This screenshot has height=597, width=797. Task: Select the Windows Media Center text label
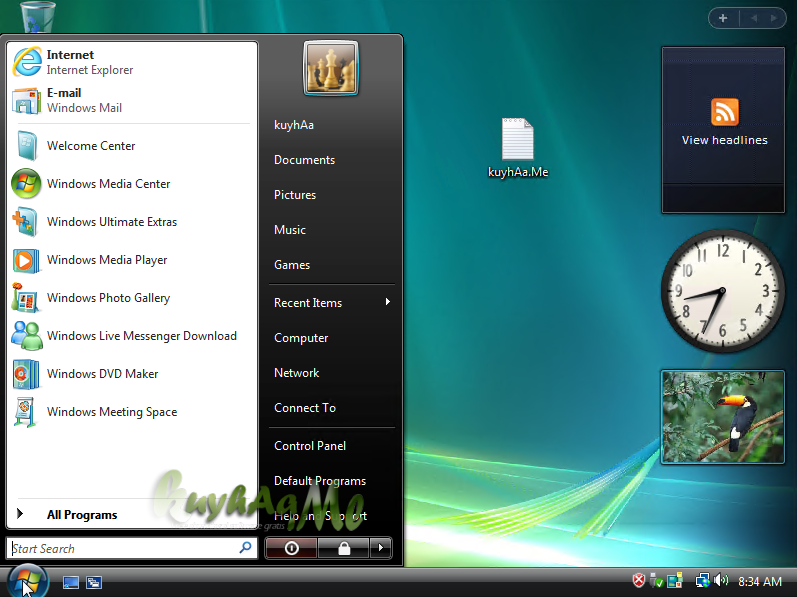[108, 184]
